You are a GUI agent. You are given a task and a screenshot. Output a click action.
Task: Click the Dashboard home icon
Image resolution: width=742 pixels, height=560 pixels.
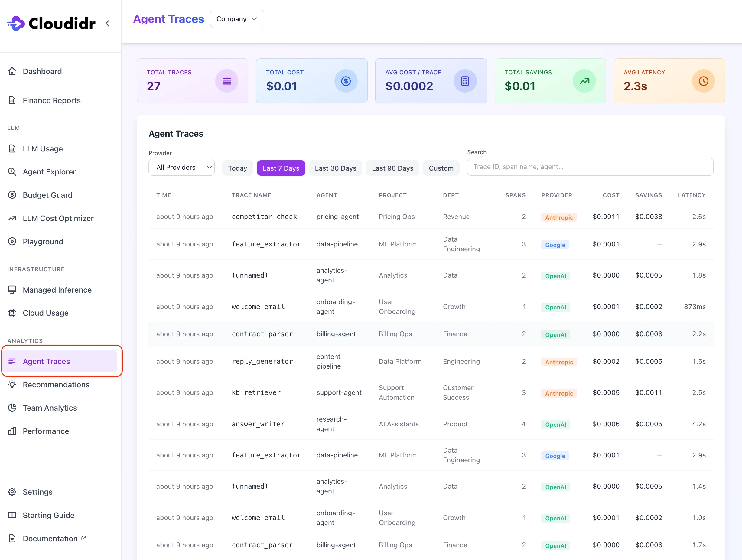pos(12,71)
